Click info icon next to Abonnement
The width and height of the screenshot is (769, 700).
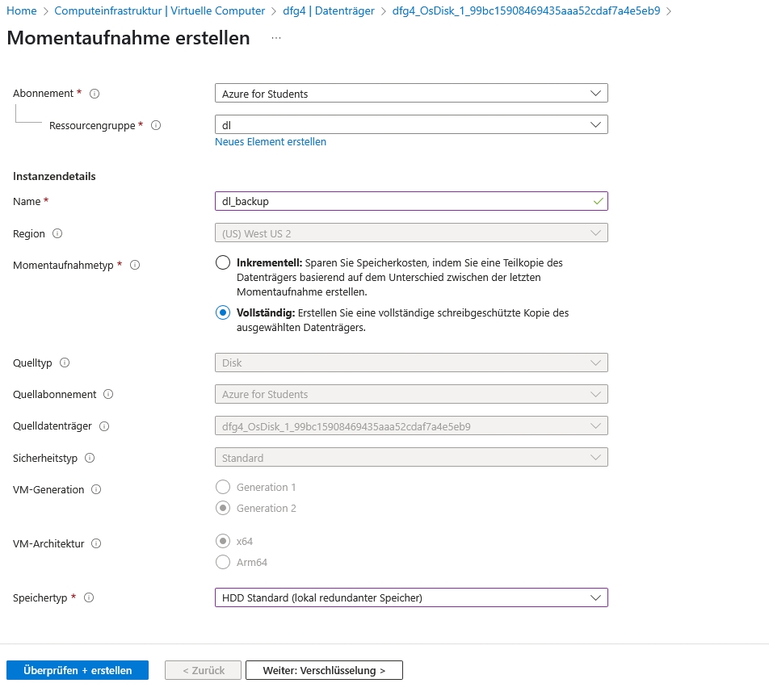point(95,94)
